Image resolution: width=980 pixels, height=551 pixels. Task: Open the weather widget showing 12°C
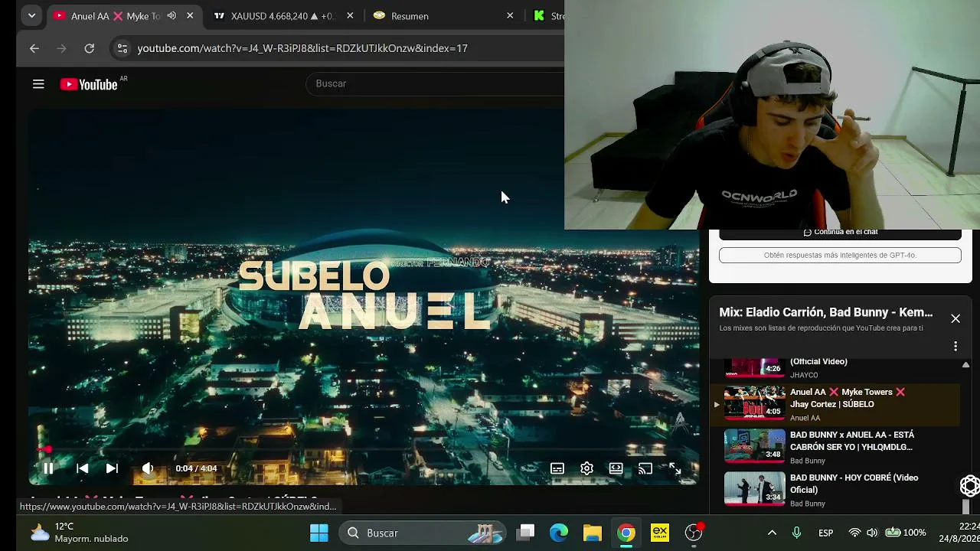coord(80,533)
